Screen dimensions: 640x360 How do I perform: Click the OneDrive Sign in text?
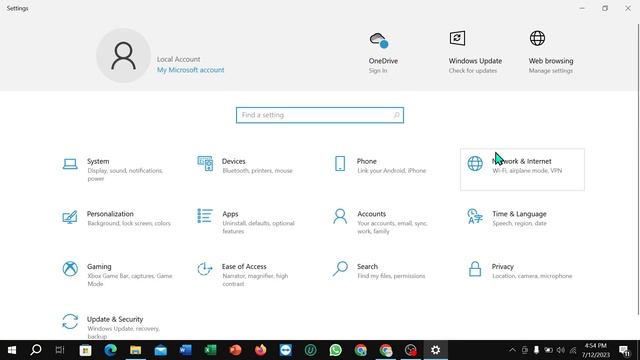[x=378, y=71]
